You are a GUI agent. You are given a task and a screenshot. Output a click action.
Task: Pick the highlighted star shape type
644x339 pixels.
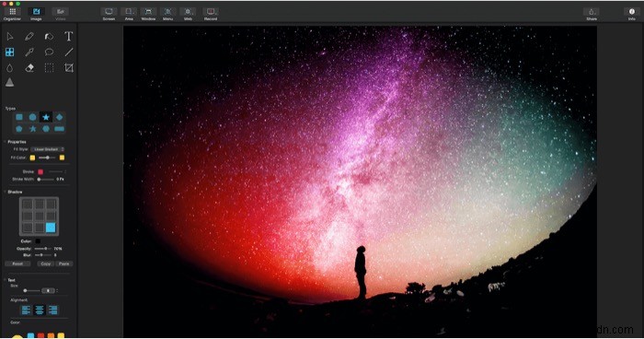46,117
